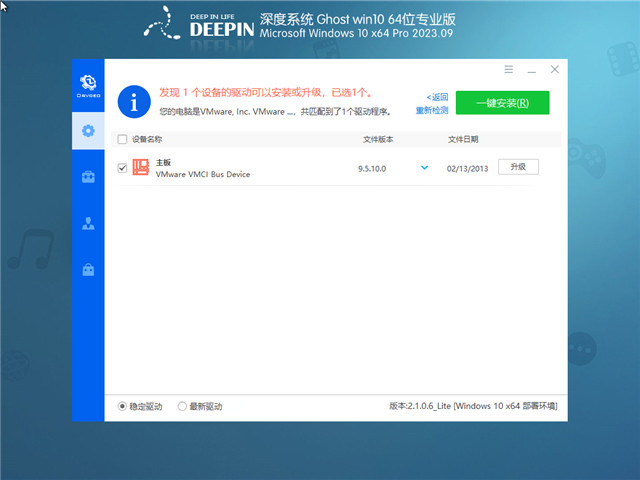Click the 文件版本 column header
This screenshot has height=480, width=640.
tap(378, 139)
